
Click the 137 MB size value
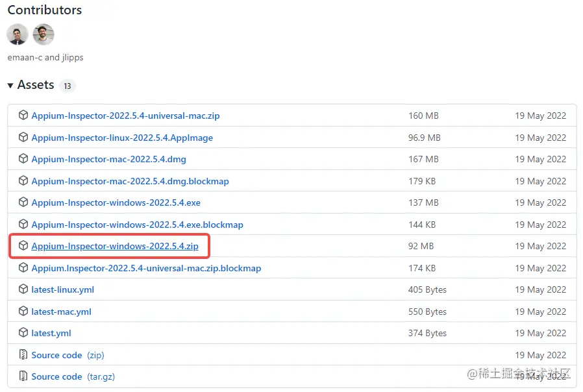(423, 202)
